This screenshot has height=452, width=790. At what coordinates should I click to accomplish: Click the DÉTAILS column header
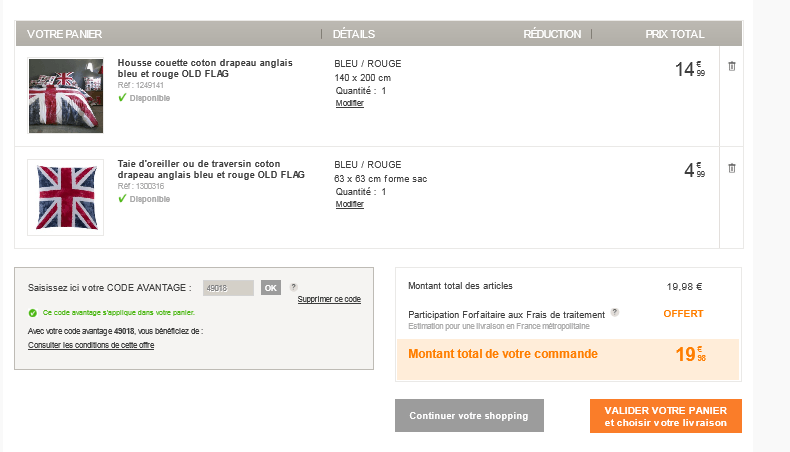click(x=354, y=34)
